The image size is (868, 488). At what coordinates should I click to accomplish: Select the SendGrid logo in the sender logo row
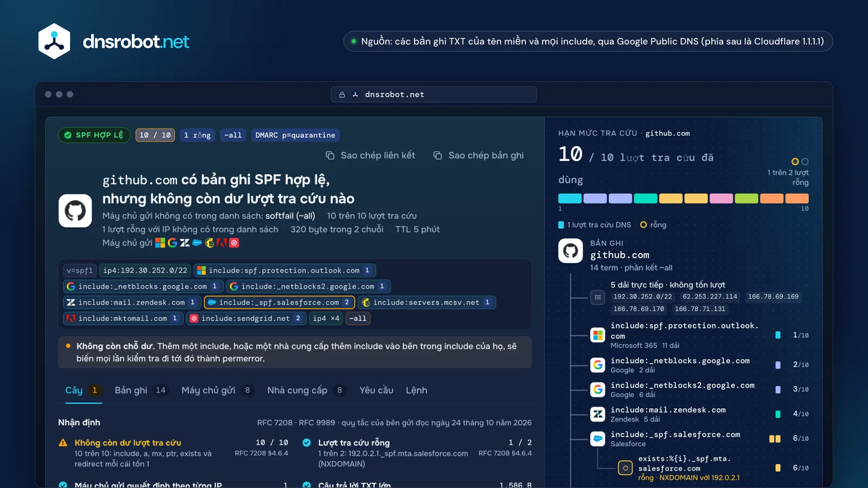[234, 243]
